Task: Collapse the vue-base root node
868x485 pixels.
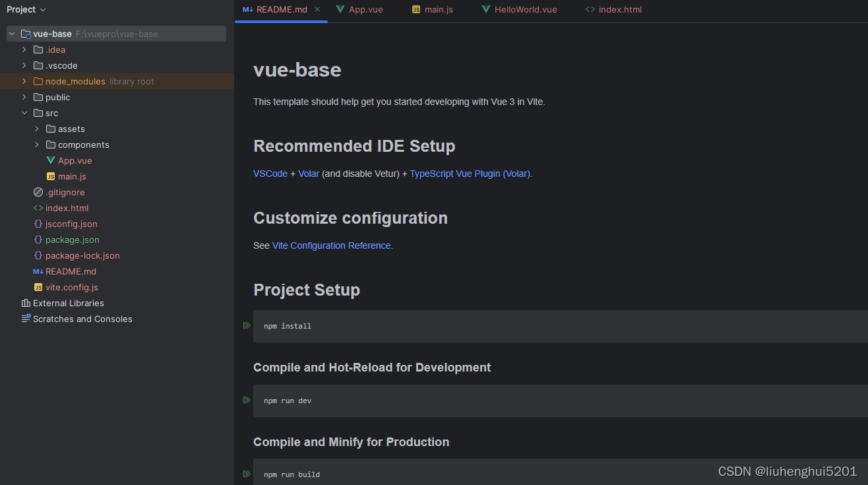Action: (x=11, y=34)
